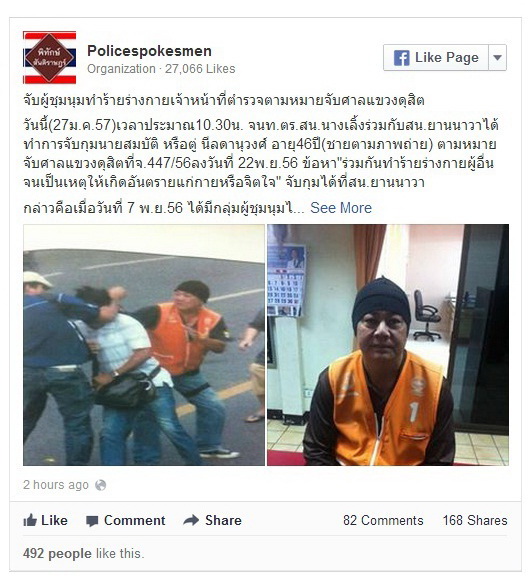Click the thumbs-up Like icon
This screenshot has width=530, height=577.
point(30,520)
